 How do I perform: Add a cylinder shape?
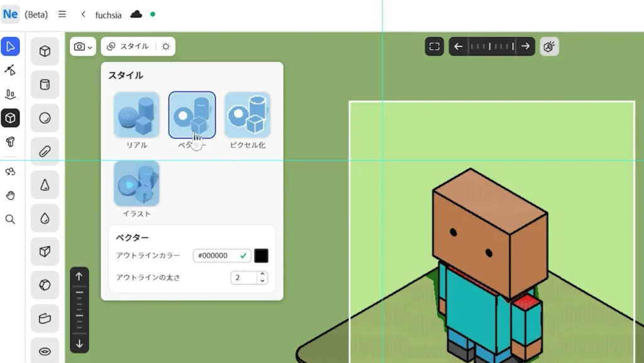pyautogui.click(x=45, y=84)
